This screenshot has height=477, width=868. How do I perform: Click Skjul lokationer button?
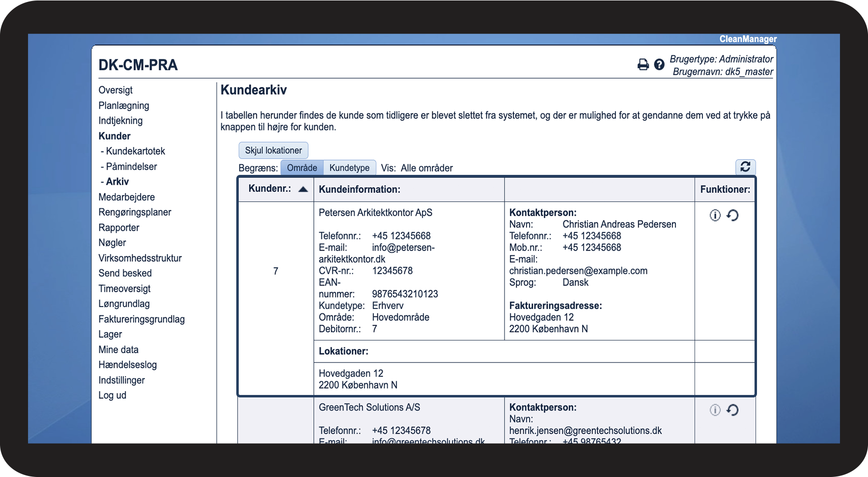[273, 150]
